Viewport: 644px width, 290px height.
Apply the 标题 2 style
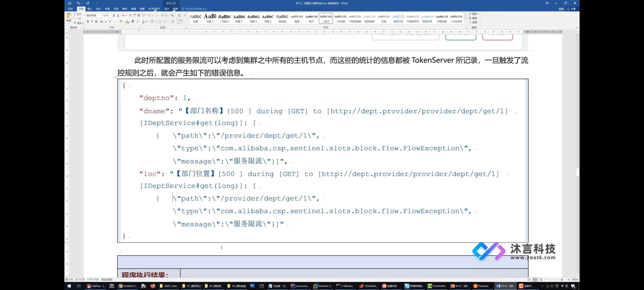click(x=224, y=18)
